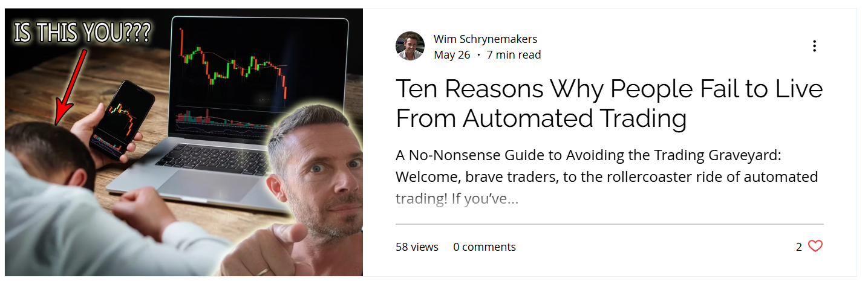
Task: Open the No-Nonsense Guide excerpt text
Action: [607, 176]
